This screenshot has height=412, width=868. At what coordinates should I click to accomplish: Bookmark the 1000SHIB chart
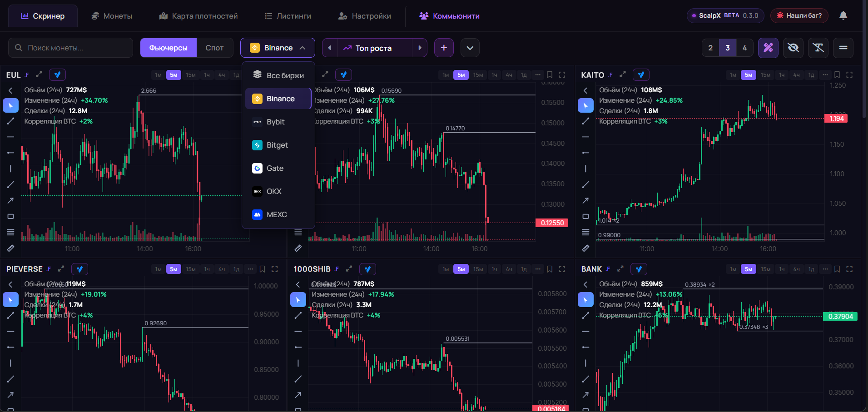point(550,269)
